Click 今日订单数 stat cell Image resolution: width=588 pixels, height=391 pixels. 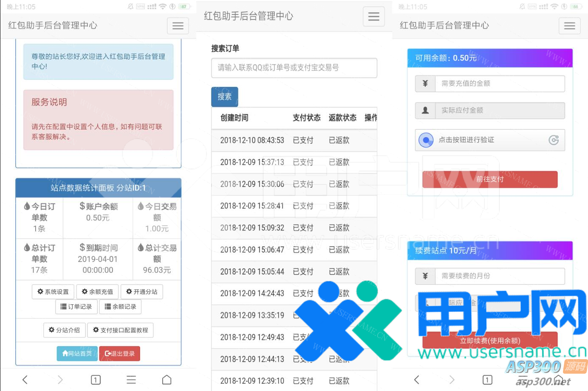(x=39, y=217)
